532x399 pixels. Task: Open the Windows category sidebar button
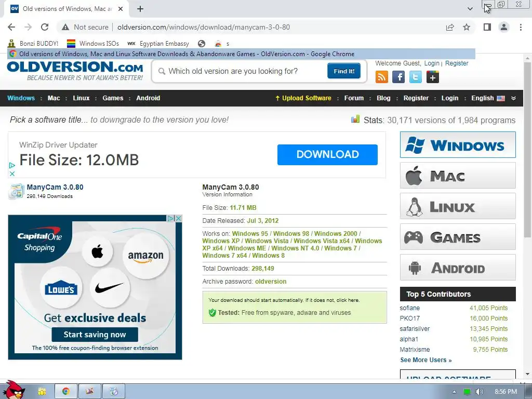pyautogui.click(x=458, y=145)
